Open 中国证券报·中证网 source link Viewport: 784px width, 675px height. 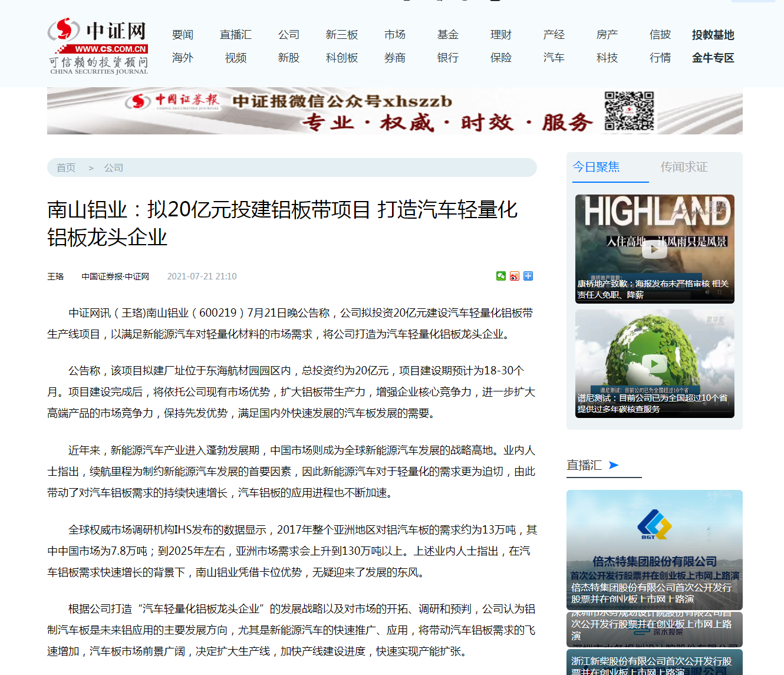(x=116, y=276)
